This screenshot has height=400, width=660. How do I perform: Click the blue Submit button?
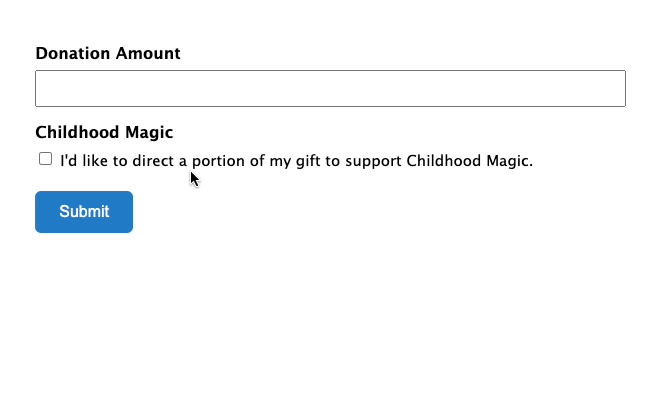click(84, 212)
